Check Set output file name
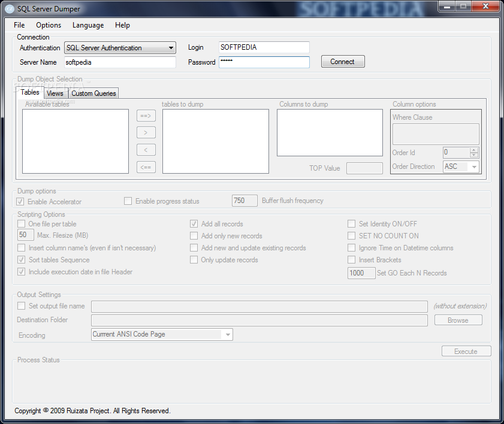Screen dimensions: 504x424 click(21, 306)
